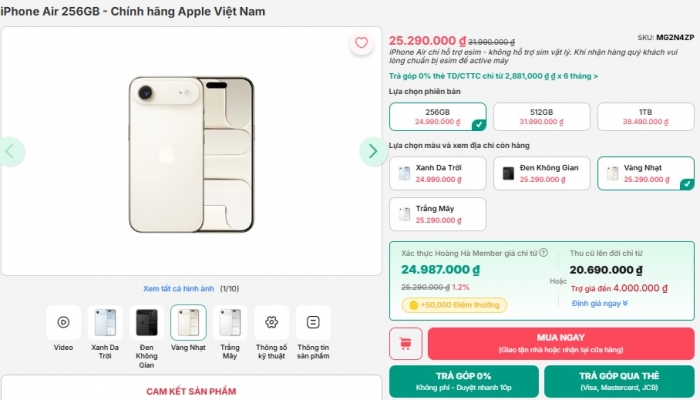Image resolution: width=700 pixels, height=400 pixels.
Task: Expand the 0% installment details link
Action: pos(493,75)
